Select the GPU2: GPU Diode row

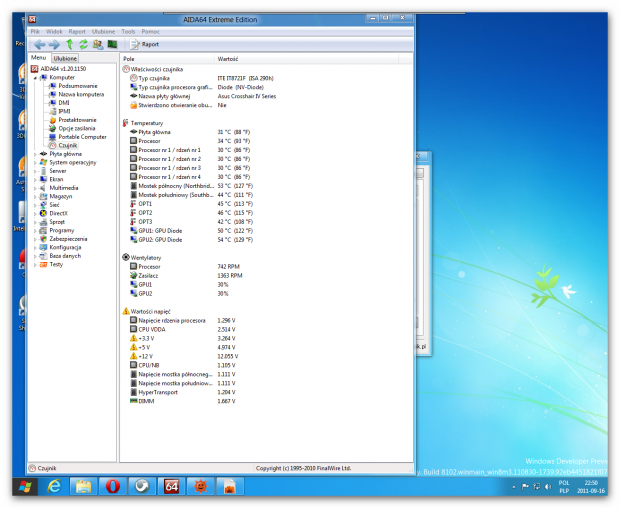(191, 240)
